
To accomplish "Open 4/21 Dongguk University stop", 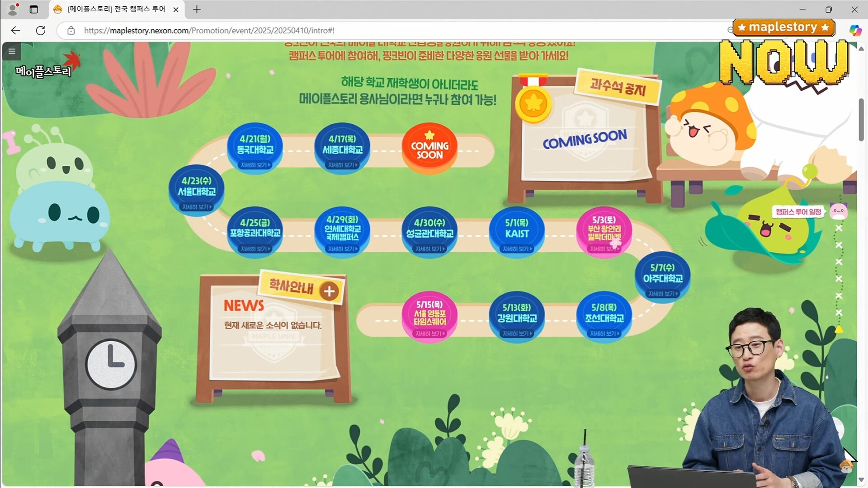I will [x=255, y=148].
